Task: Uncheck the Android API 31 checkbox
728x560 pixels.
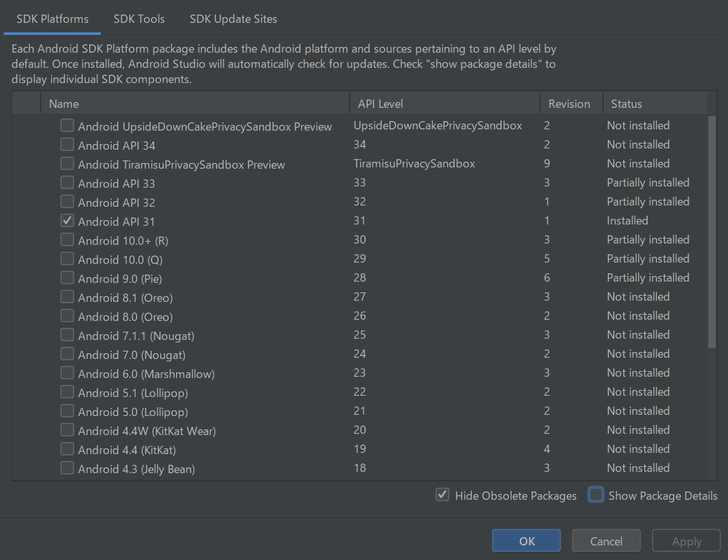Action: tap(67, 221)
